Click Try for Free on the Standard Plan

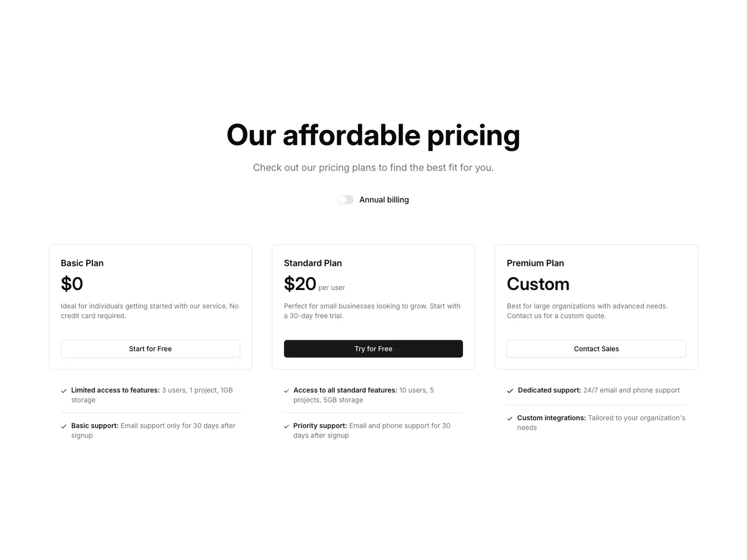coord(373,348)
